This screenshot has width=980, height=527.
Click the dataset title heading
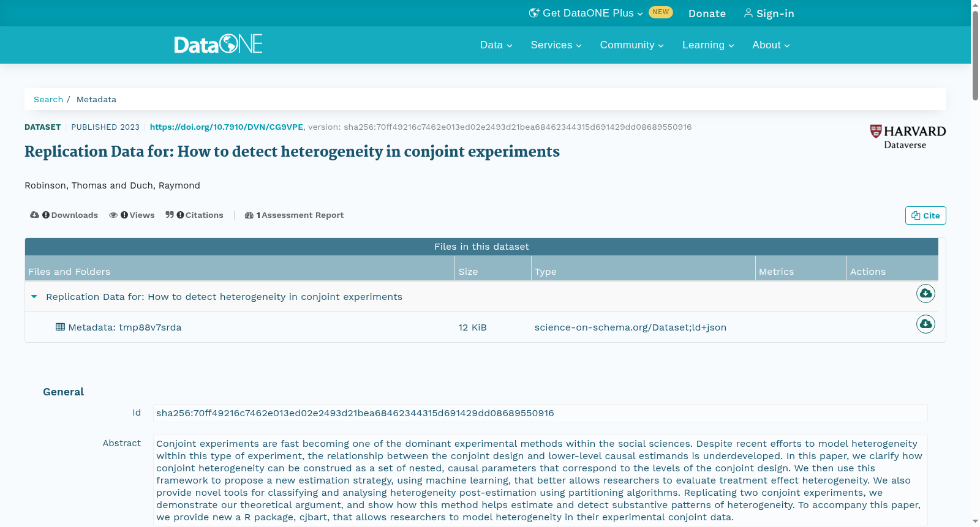tap(292, 152)
